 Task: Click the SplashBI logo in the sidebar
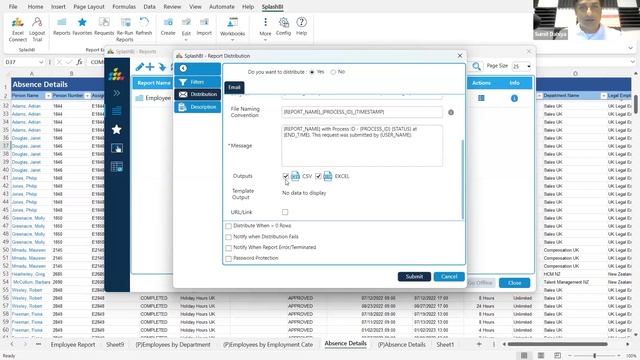point(116,74)
